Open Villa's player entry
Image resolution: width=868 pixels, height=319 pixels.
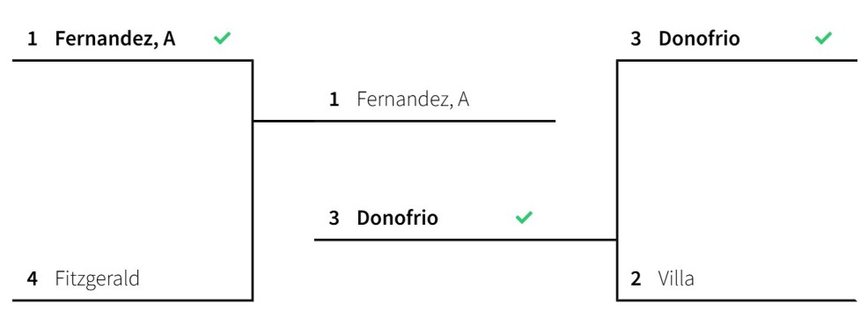(676, 278)
